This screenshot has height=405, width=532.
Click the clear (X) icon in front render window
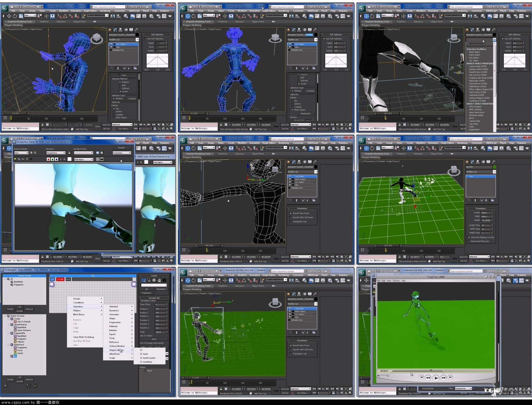(x=31, y=159)
